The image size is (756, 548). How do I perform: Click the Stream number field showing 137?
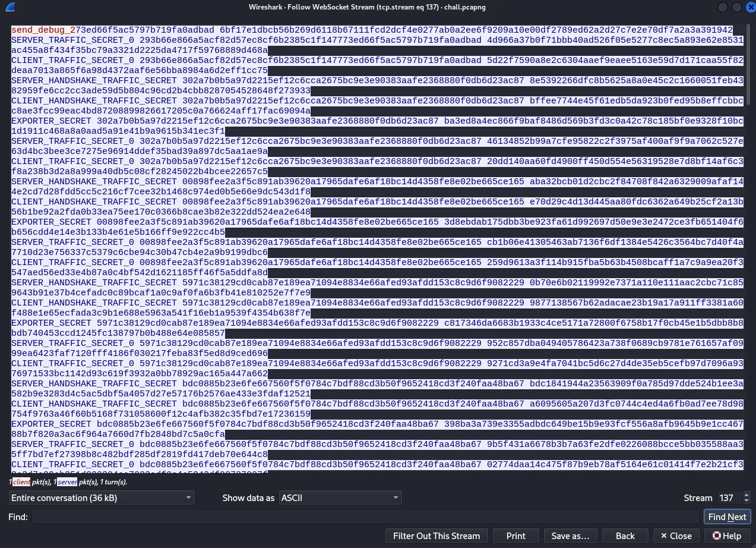pos(727,497)
